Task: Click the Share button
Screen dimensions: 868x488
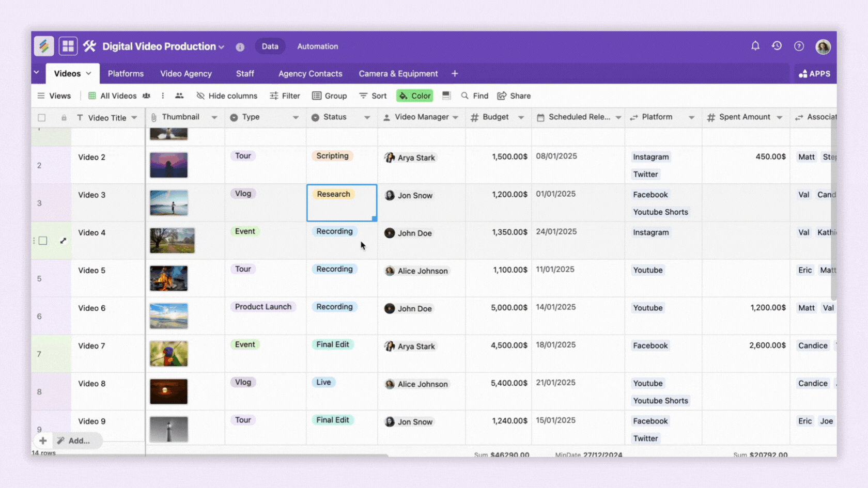Action: coord(514,96)
